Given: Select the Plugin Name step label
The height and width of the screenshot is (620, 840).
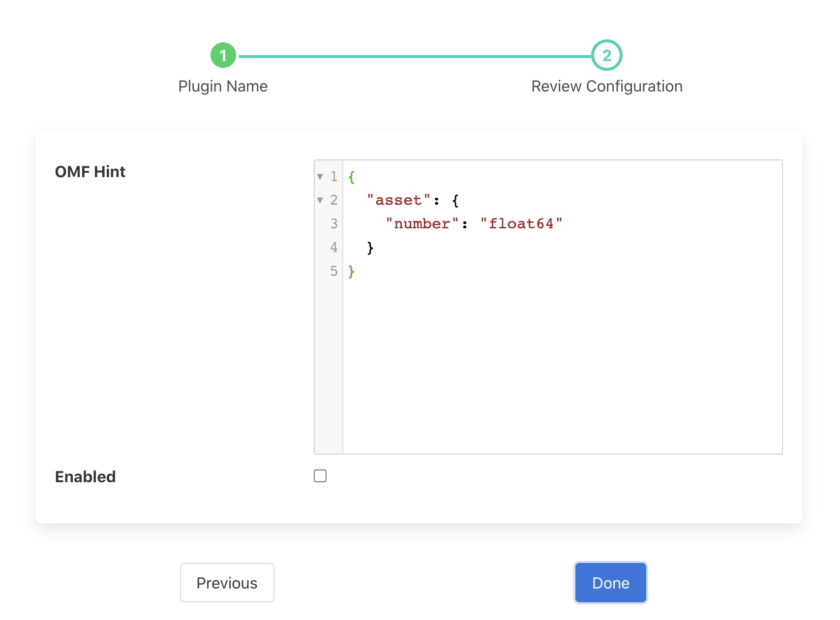Looking at the screenshot, I should [x=223, y=86].
